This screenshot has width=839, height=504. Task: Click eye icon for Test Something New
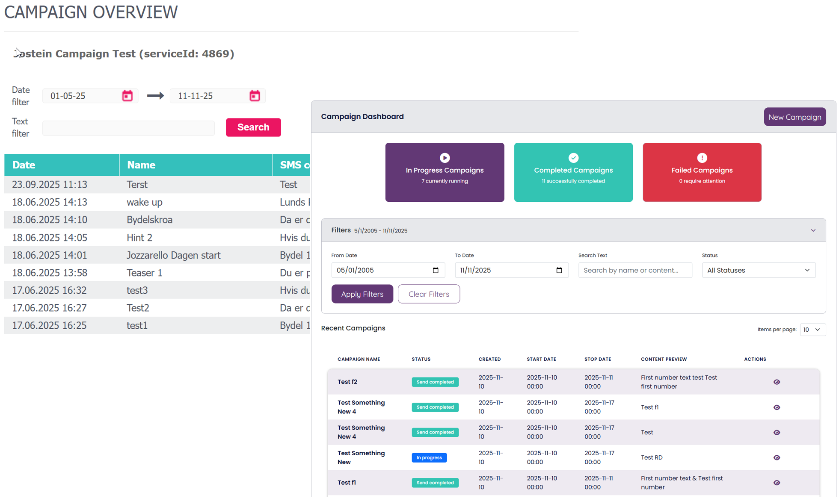point(777,457)
